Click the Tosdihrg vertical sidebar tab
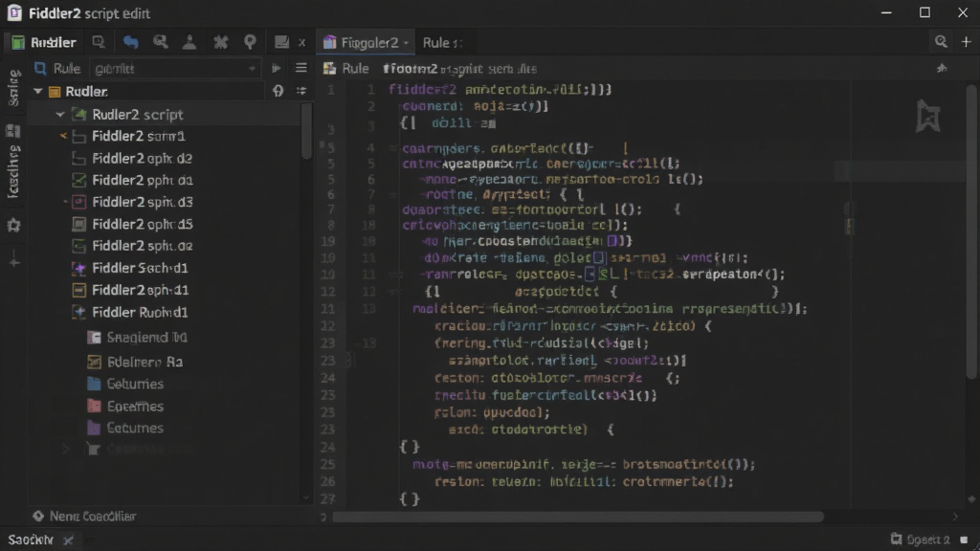This screenshot has height=551, width=980. [13, 172]
